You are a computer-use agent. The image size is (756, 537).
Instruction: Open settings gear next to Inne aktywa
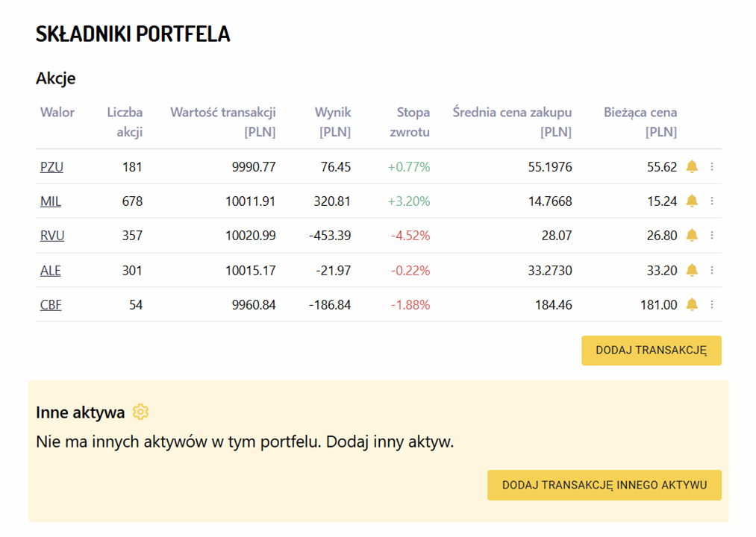pos(140,412)
